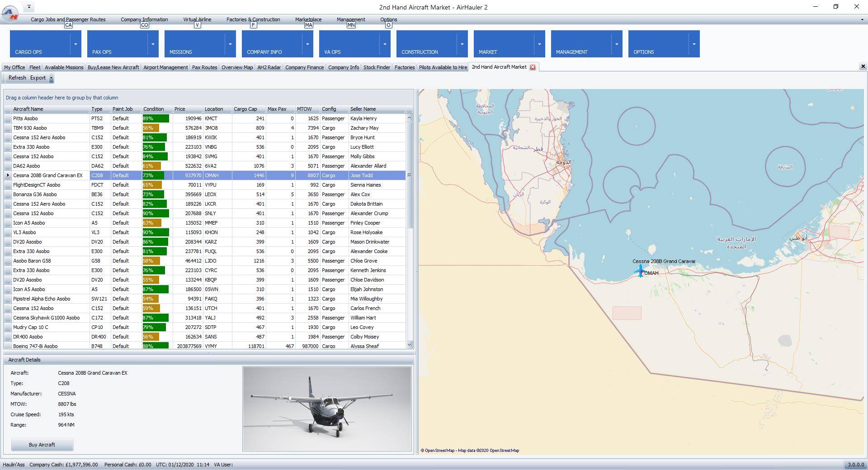
Task: Toggle the checkbox beside Boeing 747-8i Asobo
Action: click(x=8, y=346)
